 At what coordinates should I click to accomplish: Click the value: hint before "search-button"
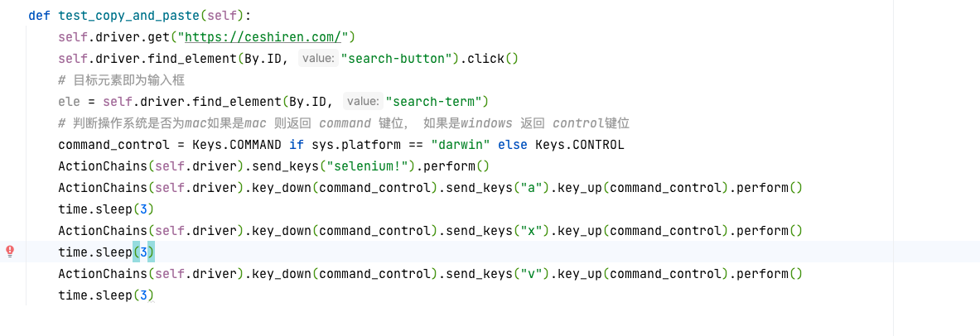318,59
